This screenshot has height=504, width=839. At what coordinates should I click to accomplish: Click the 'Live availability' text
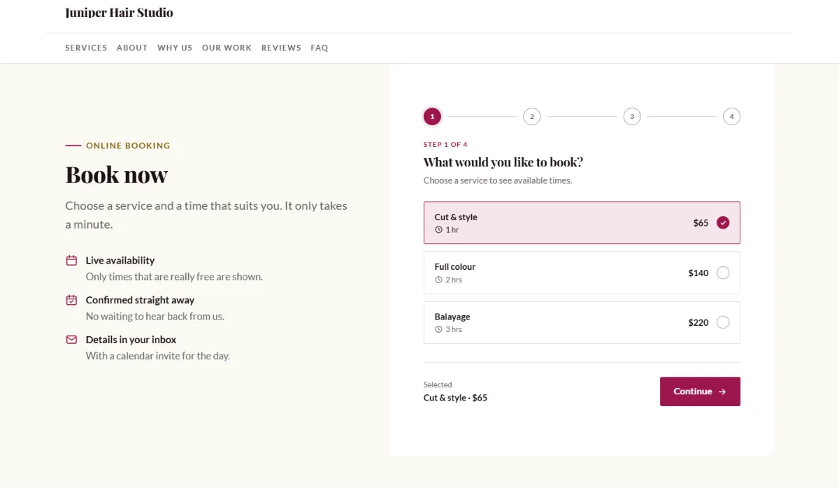(x=120, y=260)
